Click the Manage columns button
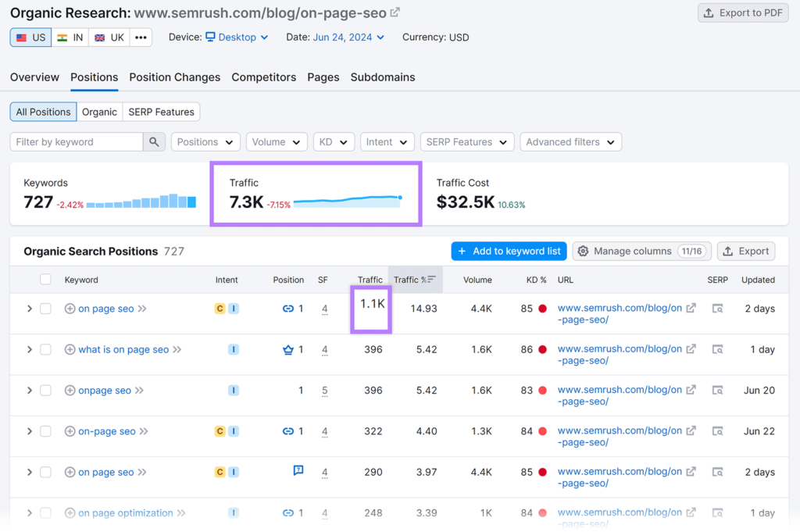 [x=642, y=251]
